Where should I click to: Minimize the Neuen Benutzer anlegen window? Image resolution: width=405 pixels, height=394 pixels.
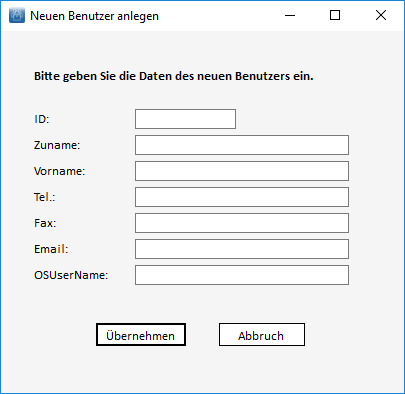pyautogui.click(x=290, y=15)
